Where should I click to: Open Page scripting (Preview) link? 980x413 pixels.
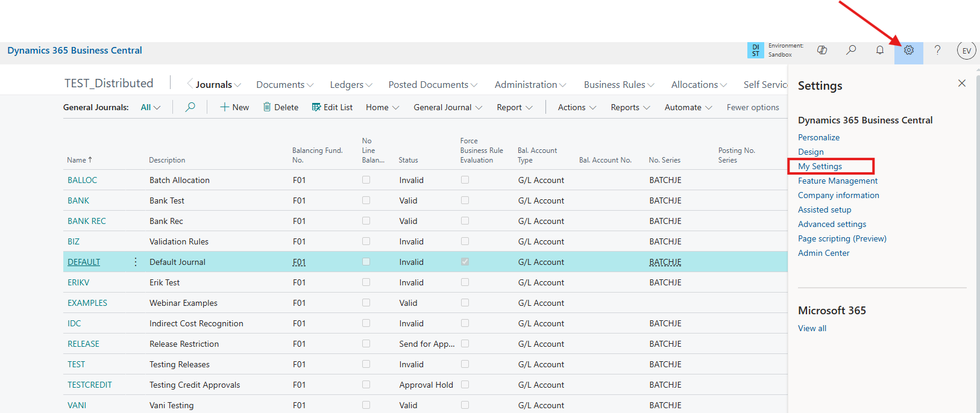(842, 238)
